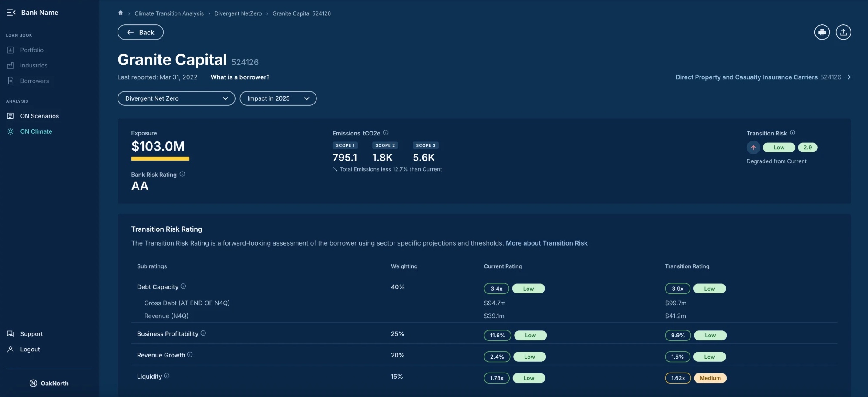Viewport: 868px width, 397px height.
Task: Click the $99.7m gross debt value
Action: coord(676,303)
